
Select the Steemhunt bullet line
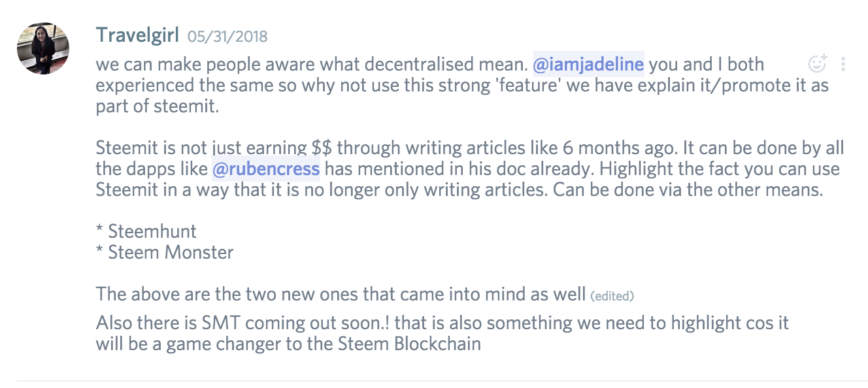[x=146, y=231]
